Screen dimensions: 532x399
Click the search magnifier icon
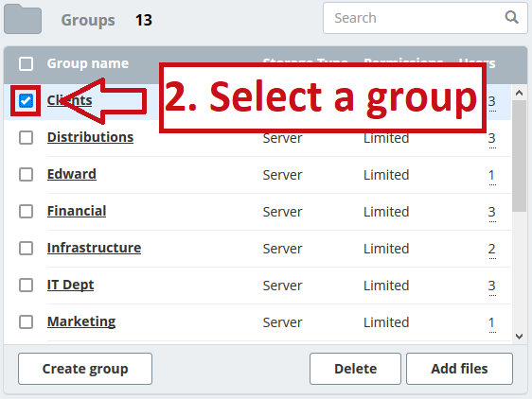[511, 17]
